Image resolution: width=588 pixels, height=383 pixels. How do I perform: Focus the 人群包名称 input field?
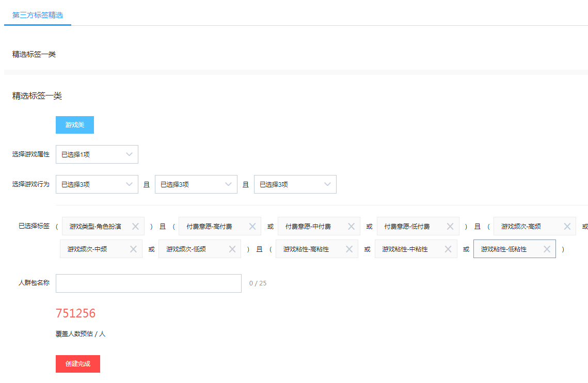pyautogui.click(x=148, y=283)
